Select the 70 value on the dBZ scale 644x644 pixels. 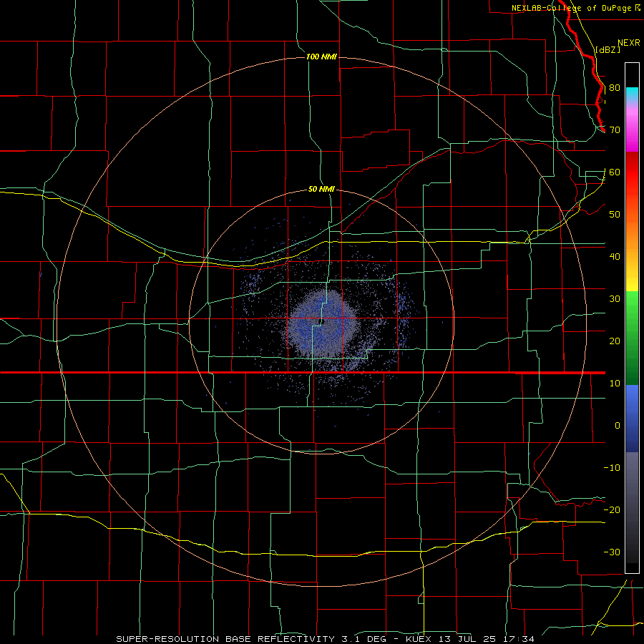(615, 130)
